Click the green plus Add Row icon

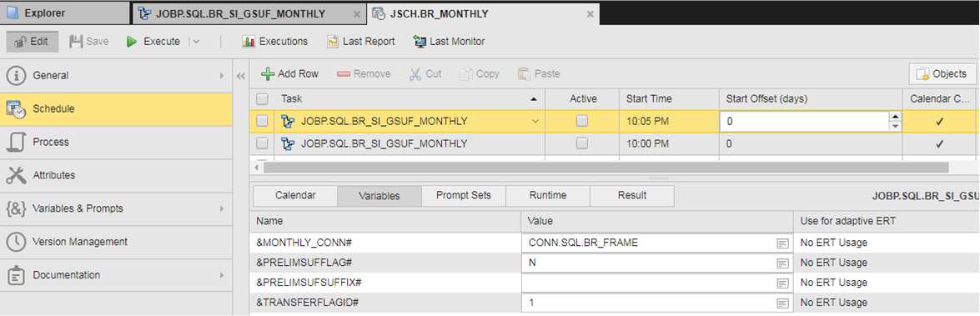click(268, 73)
